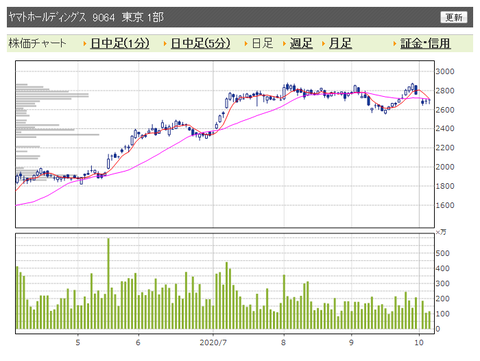Screen dimensions: 480x361
Task: Click the 300 volume axis label
Action: point(443,284)
